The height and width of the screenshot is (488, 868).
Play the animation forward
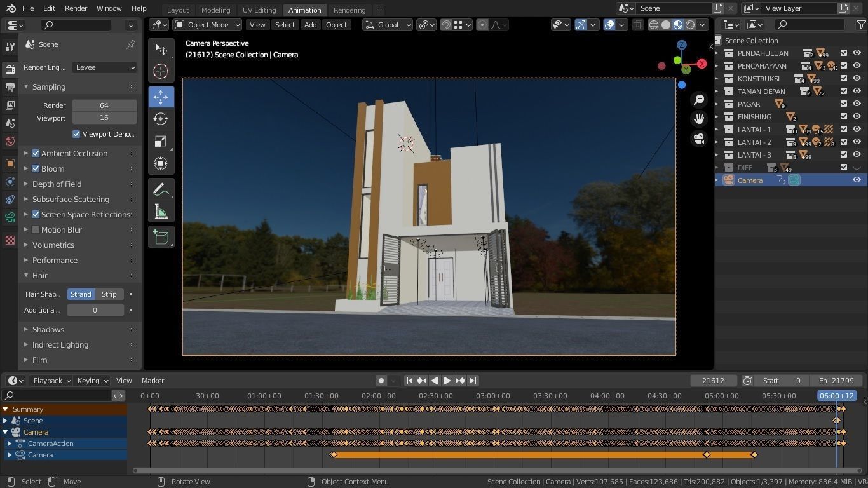pyautogui.click(x=447, y=381)
